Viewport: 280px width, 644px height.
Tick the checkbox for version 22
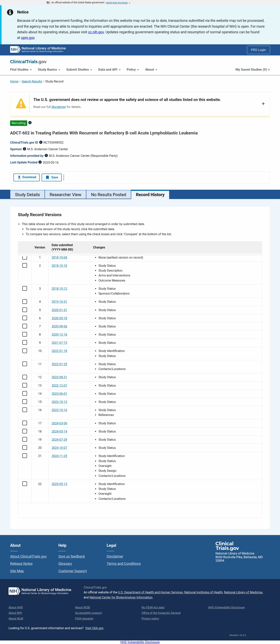pos(25,484)
